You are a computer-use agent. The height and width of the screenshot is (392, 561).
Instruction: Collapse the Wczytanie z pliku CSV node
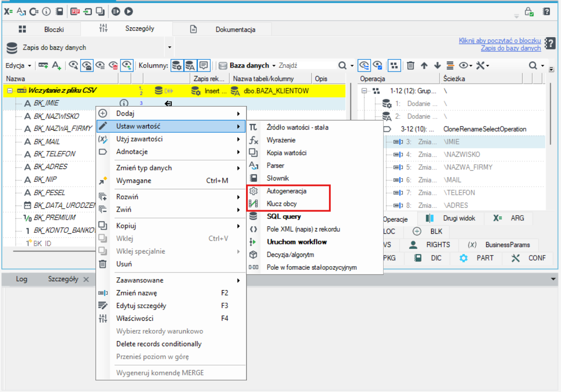click(x=10, y=91)
